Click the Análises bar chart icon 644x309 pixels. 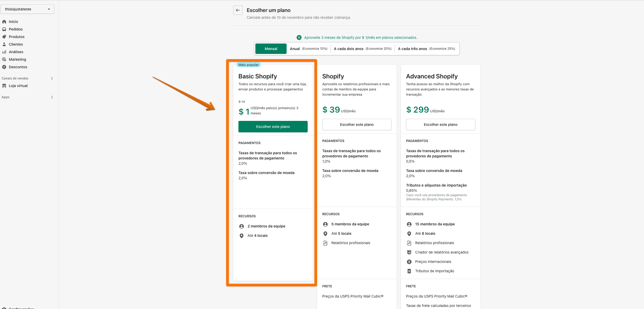[x=4, y=52]
